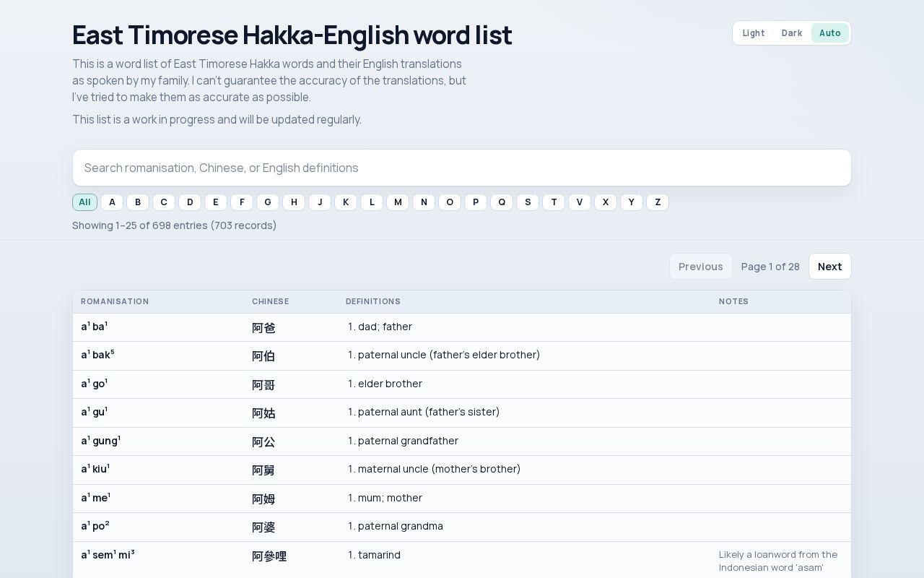Filter entries by letter O
This screenshot has width=924, height=578.
[450, 202]
